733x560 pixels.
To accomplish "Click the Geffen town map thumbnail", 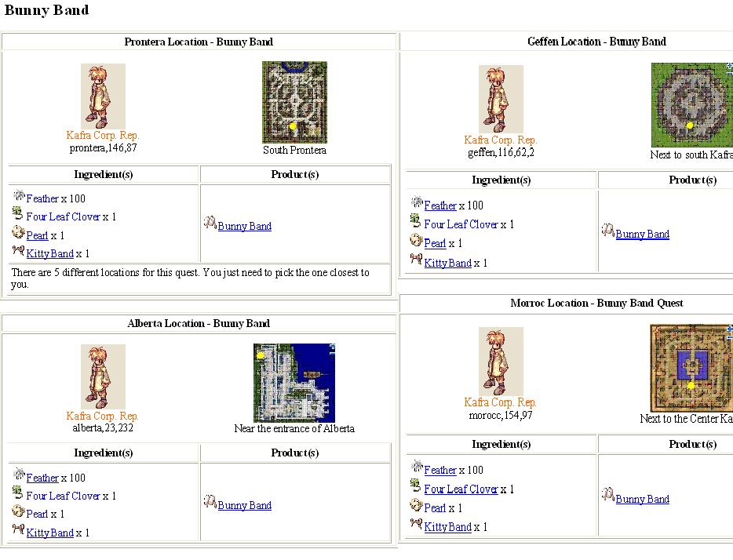I will pos(692,105).
